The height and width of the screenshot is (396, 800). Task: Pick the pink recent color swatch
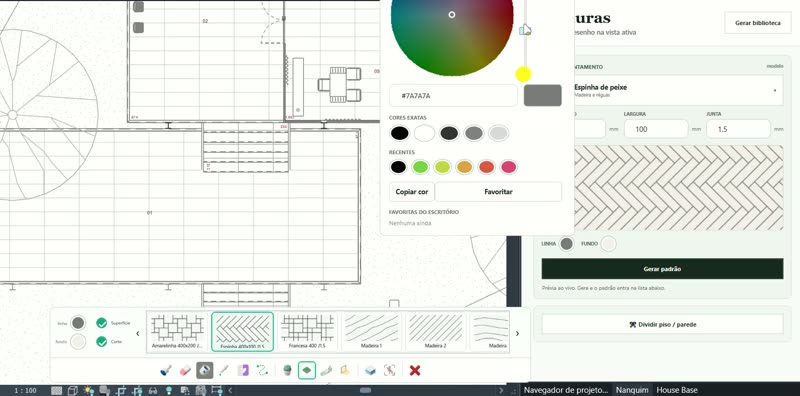tap(508, 167)
